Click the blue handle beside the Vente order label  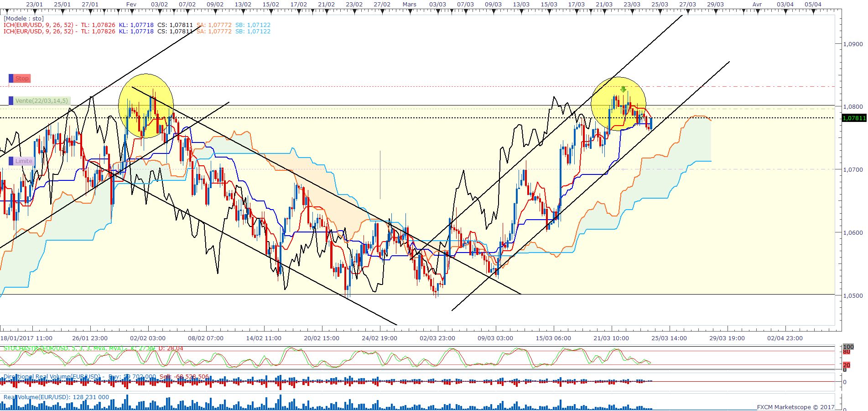pos(11,100)
